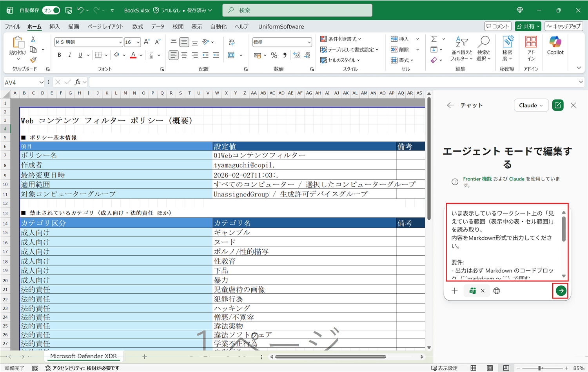Click the borders icon

coord(98,55)
